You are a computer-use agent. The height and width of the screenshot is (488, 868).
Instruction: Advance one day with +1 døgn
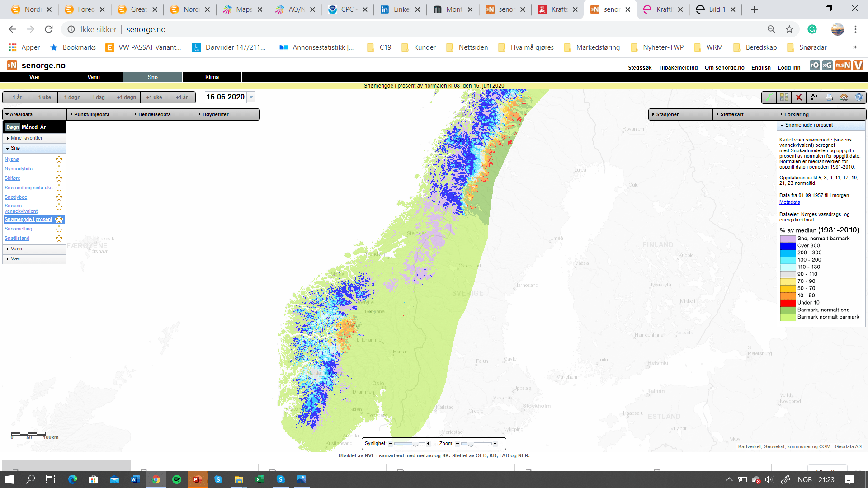[x=127, y=97]
